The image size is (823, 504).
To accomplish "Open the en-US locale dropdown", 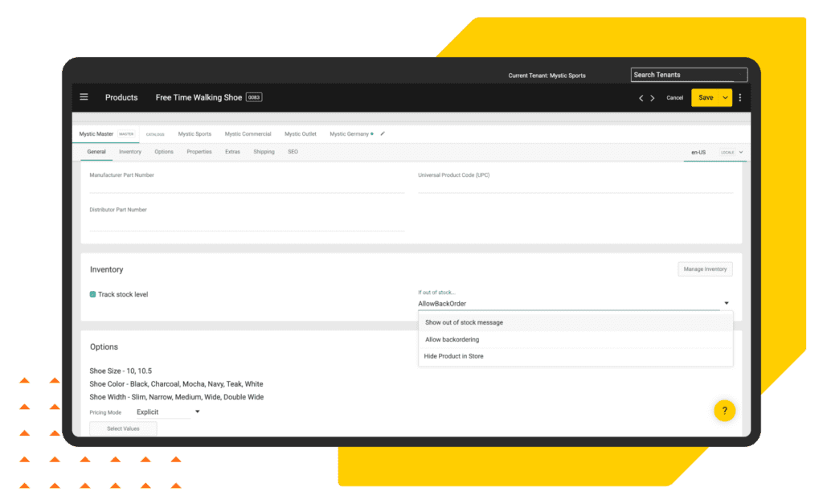I will (x=714, y=152).
